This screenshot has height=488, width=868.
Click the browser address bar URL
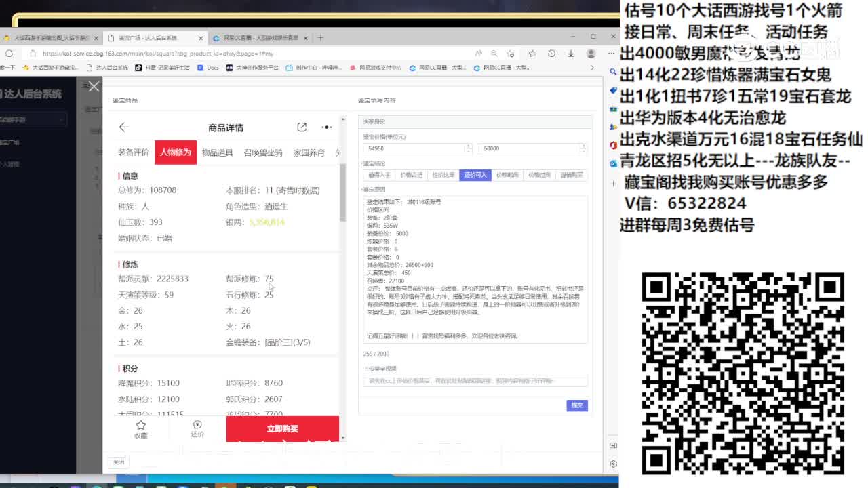pos(158,54)
